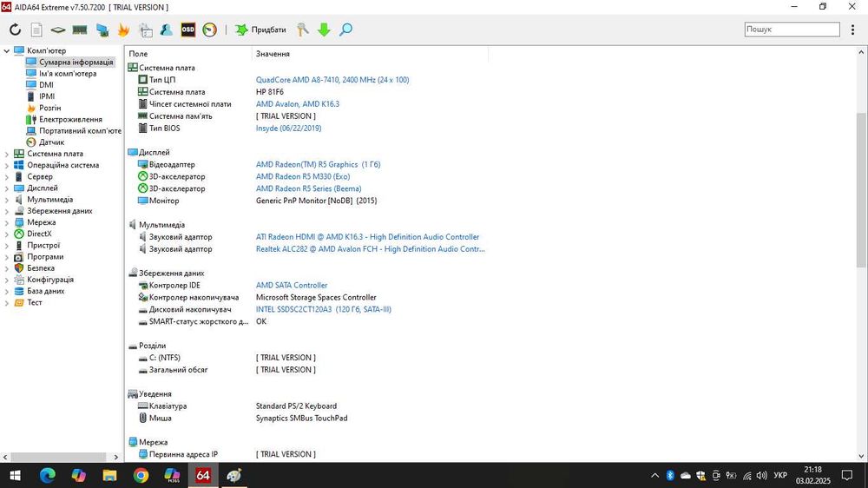Click the tree pane scroll right arrow

pyautogui.click(x=115, y=457)
